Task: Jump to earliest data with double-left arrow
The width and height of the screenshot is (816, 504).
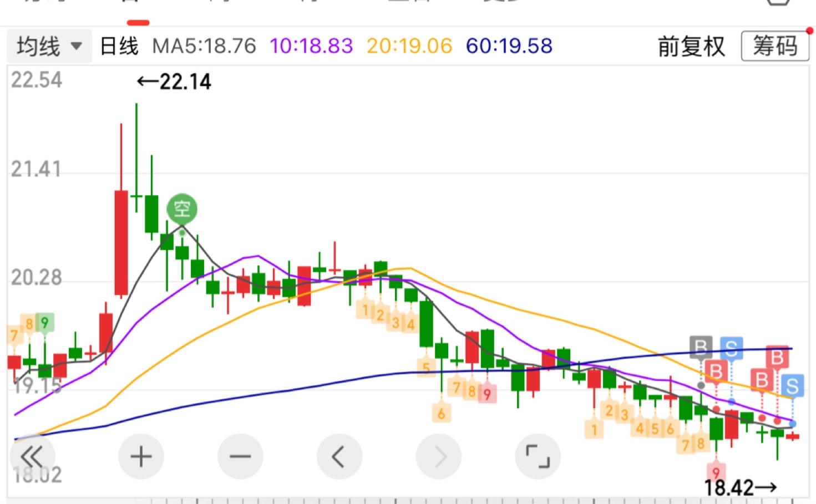Action: [32, 457]
